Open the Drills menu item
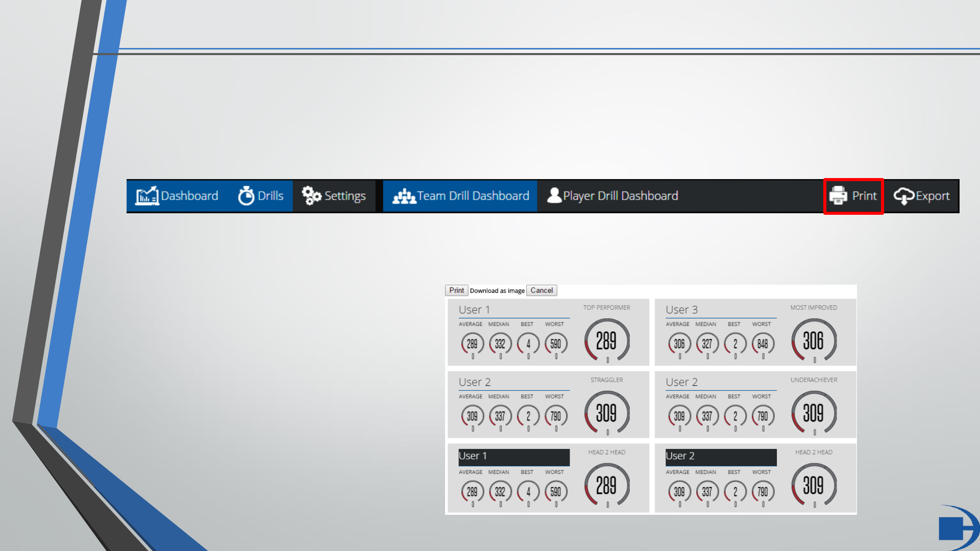This screenshot has width=980, height=551. (270, 196)
